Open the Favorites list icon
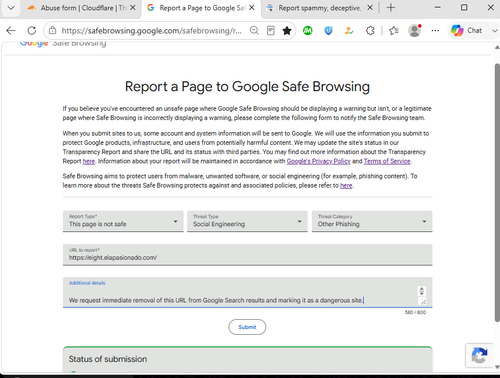 point(394,31)
